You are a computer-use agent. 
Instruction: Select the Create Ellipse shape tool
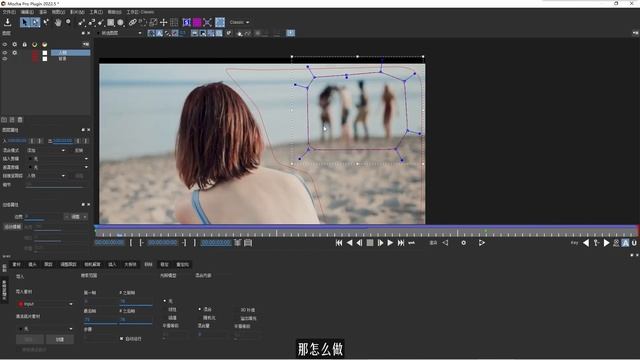pos(121,22)
